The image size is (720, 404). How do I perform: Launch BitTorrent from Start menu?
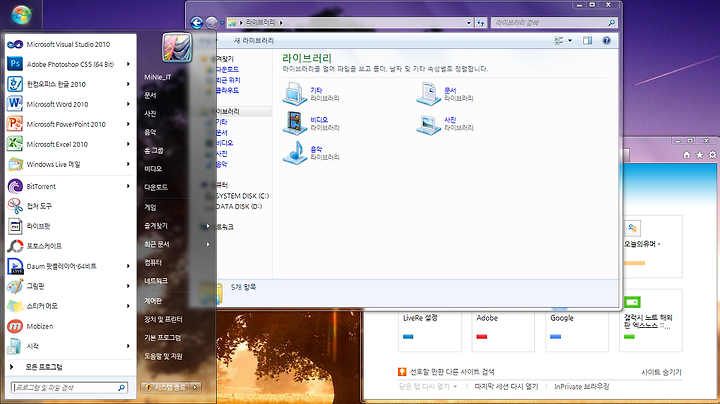69,186
